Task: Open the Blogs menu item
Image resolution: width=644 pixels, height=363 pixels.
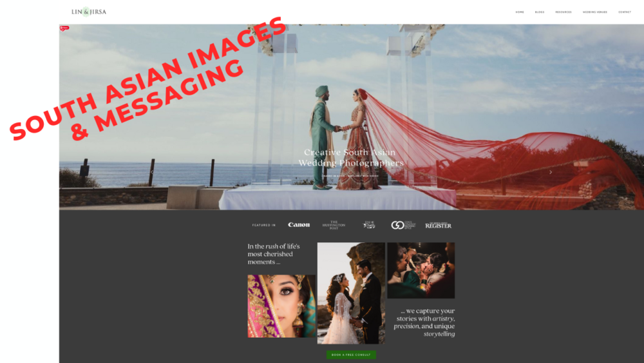Action: [x=540, y=12]
